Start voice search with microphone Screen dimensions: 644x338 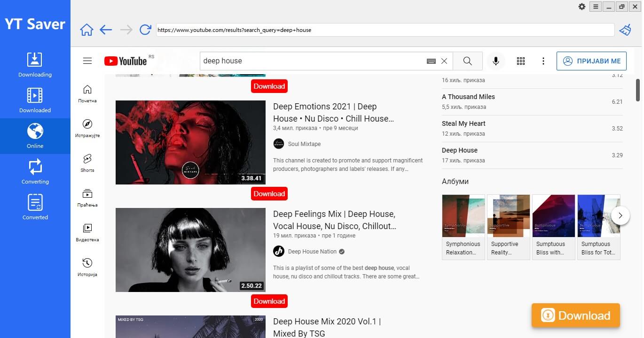tap(495, 61)
